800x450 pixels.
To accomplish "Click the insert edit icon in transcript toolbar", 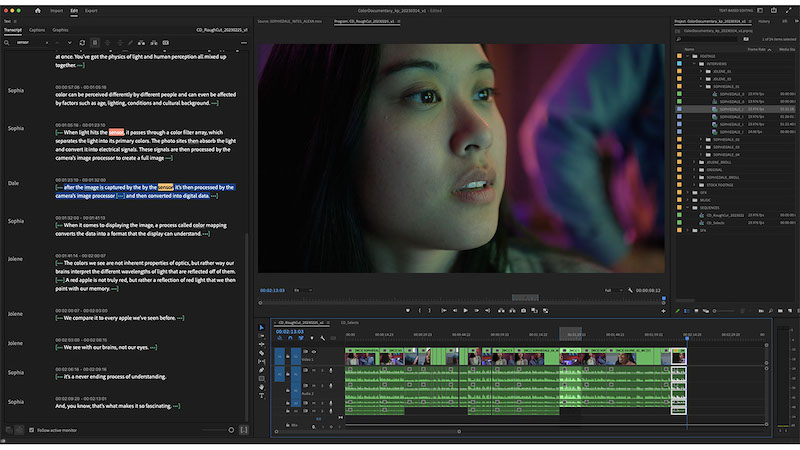I will (141, 43).
